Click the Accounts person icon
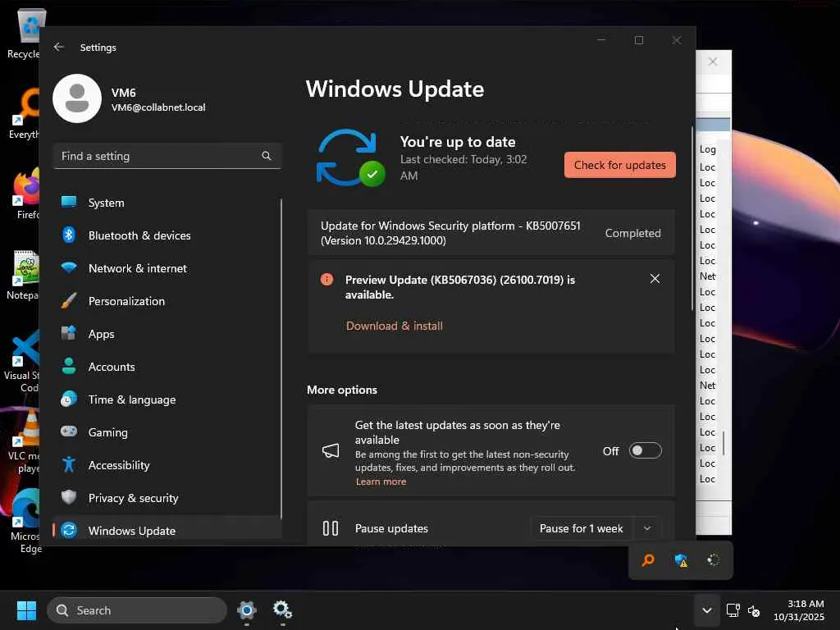Image resolution: width=840 pixels, height=630 pixels. [69, 366]
